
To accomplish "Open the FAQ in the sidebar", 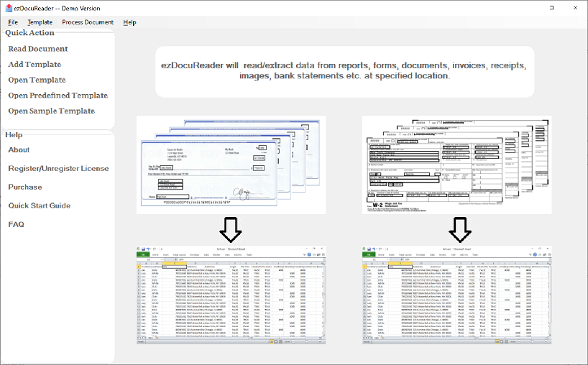I will [x=16, y=225].
